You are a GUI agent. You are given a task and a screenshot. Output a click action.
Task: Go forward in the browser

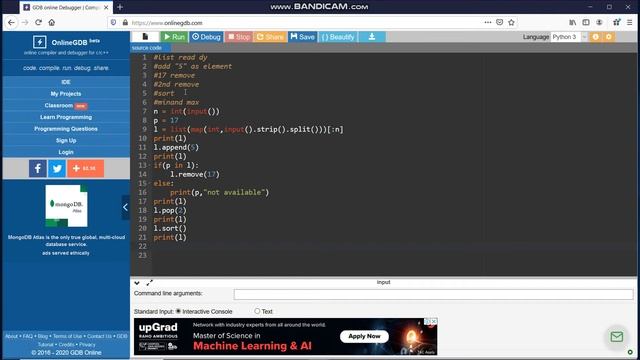[x=25, y=23]
